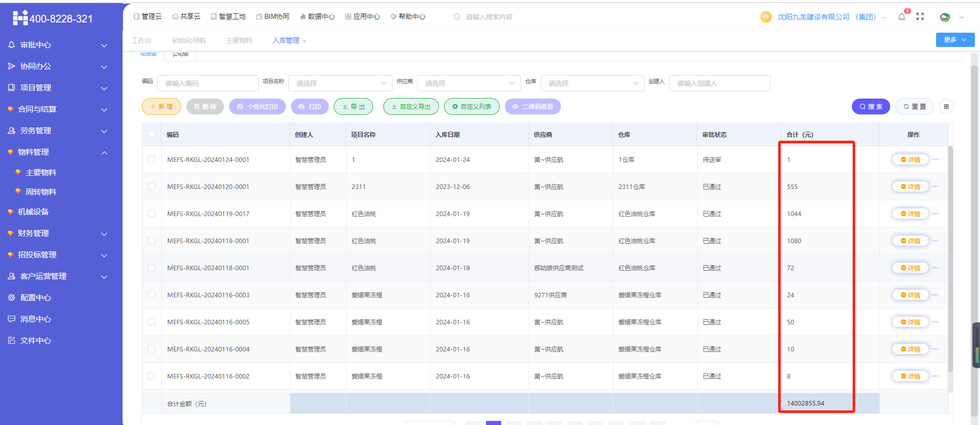This screenshot has height=425, width=980.
Task: Open 应用中心 in top navigation
Action: click(362, 16)
